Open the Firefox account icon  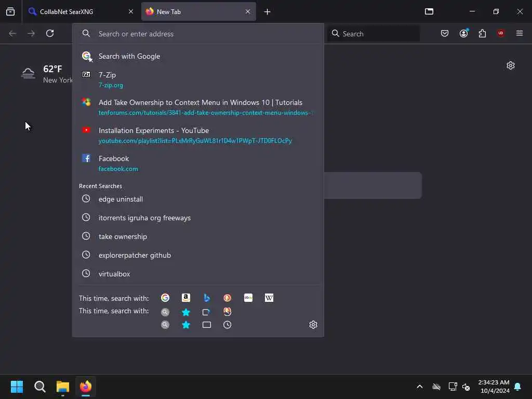coord(463,33)
